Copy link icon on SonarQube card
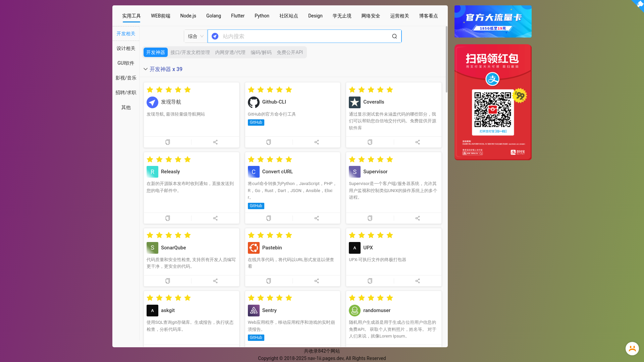Image resolution: width=644 pixels, height=362 pixels. (168, 281)
